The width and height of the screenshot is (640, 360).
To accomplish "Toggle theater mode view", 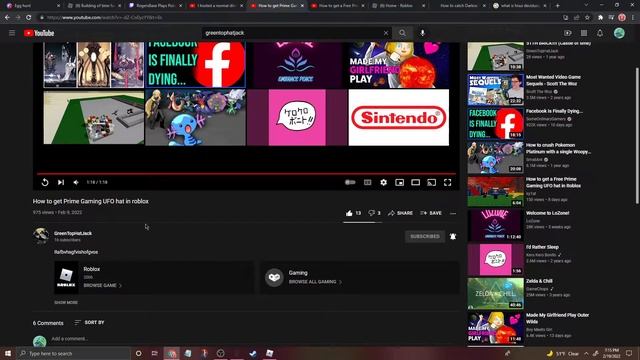I will pyautogui.click(x=416, y=182).
